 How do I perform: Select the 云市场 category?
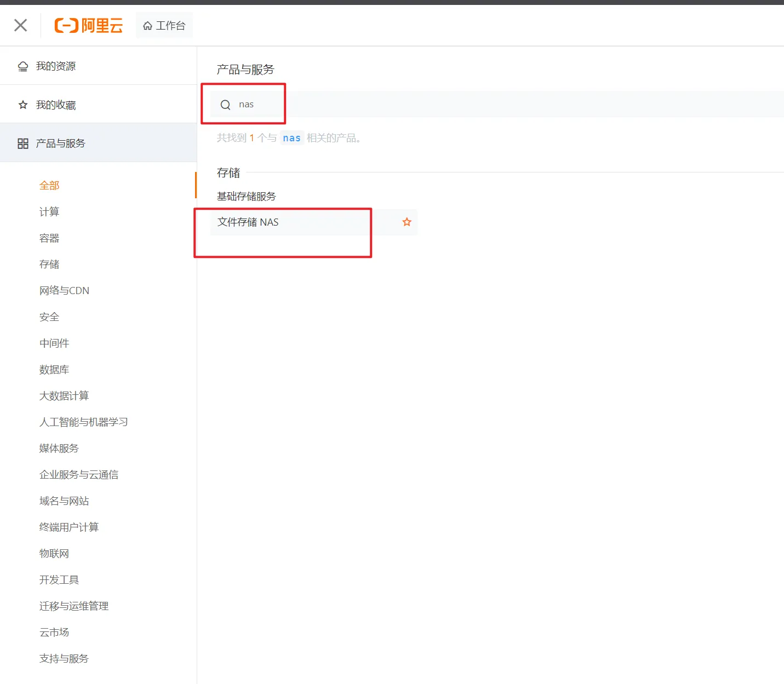(54, 633)
